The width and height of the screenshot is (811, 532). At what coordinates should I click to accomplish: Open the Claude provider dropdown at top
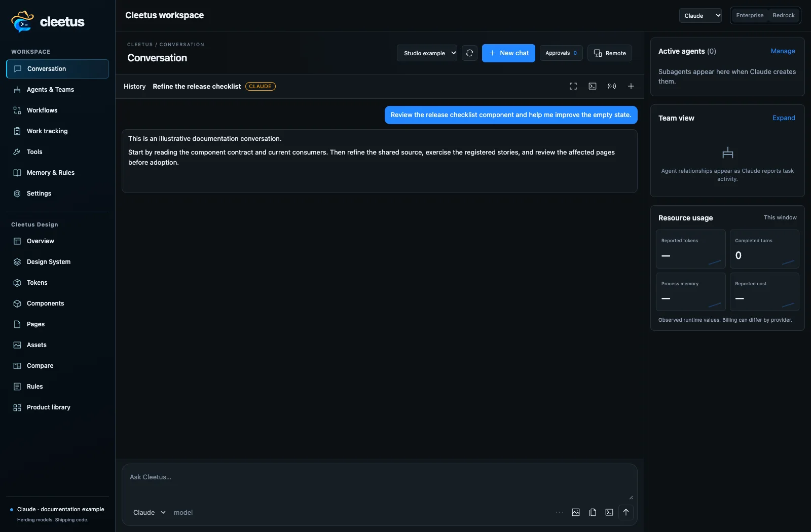(701, 16)
